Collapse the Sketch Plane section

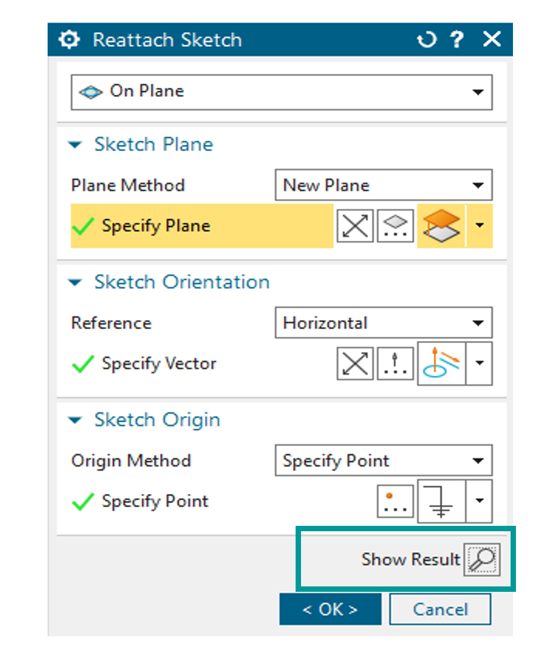[75, 145]
